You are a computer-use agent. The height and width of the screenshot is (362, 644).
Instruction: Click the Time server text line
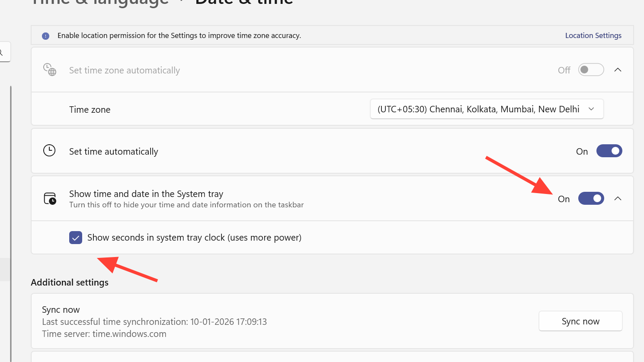pos(104,334)
